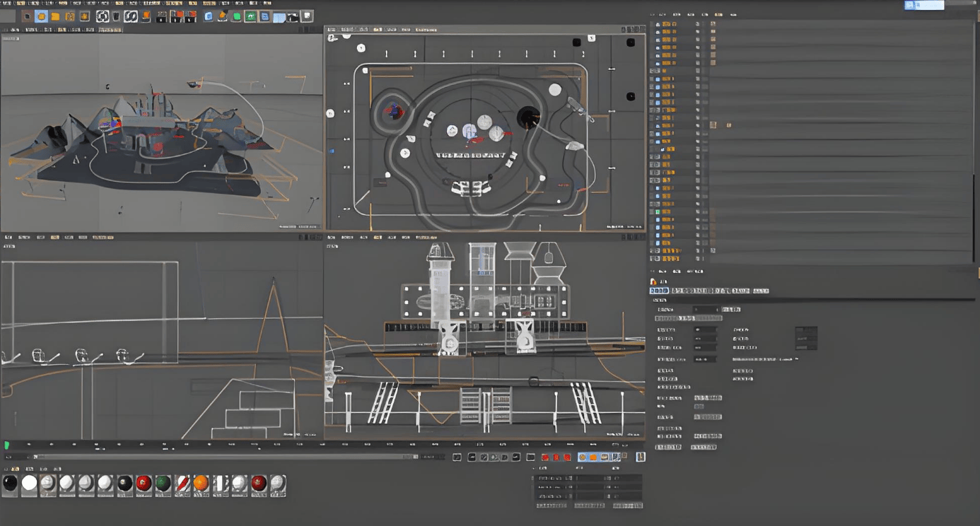Select the highlighted first tab in attributes panel
The height and width of the screenshot is (526, 980).
tap(659, 291)
